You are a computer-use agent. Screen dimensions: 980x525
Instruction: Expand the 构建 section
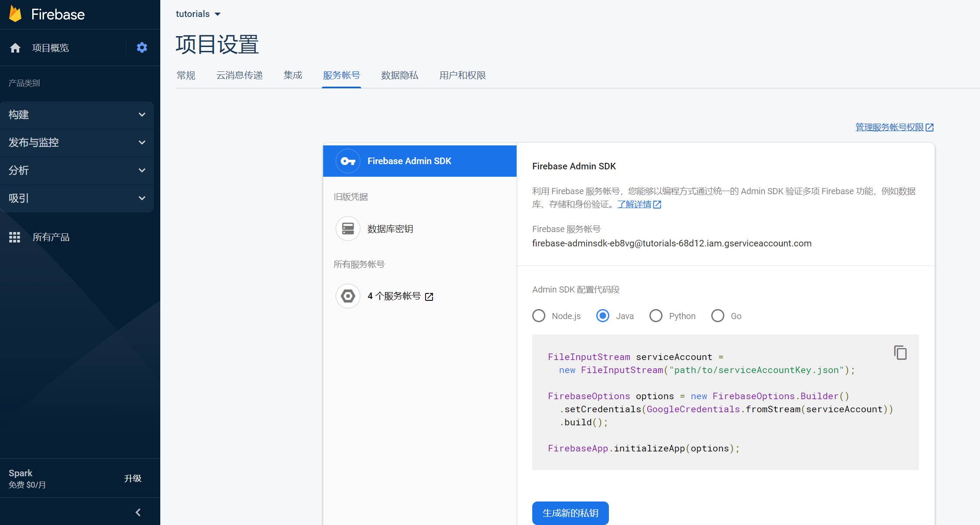pos(77,115)
